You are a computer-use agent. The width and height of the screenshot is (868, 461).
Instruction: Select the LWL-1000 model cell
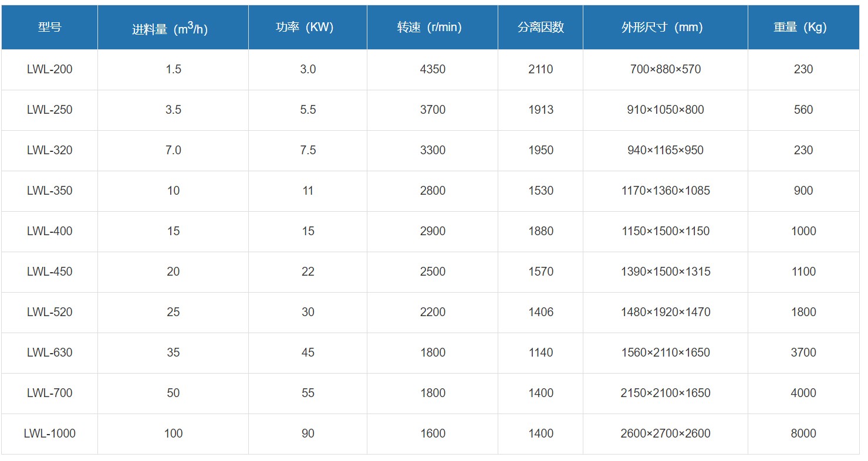pos(50,433)
